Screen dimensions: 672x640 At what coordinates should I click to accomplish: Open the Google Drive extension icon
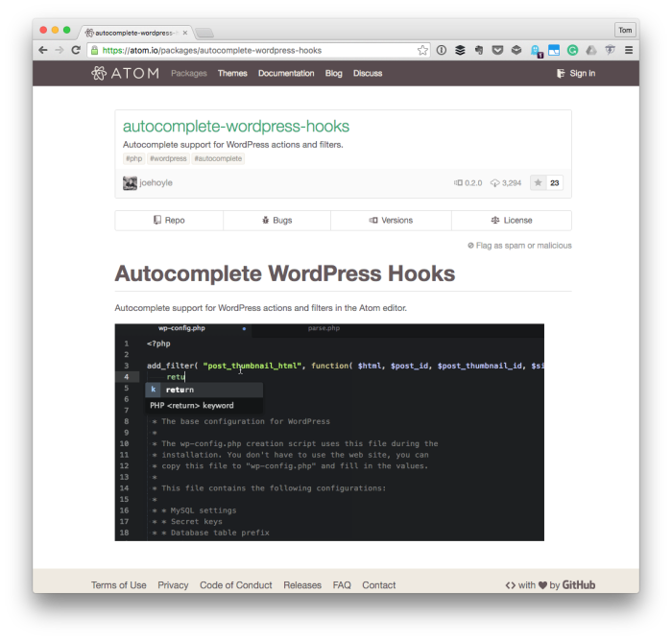(591, 50)
